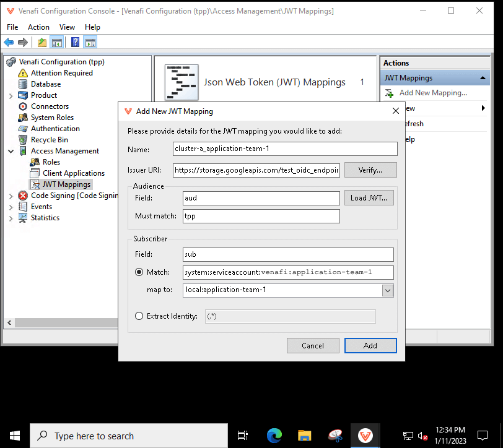
Task: Click the Must match input field
Action: click(261, 216)
